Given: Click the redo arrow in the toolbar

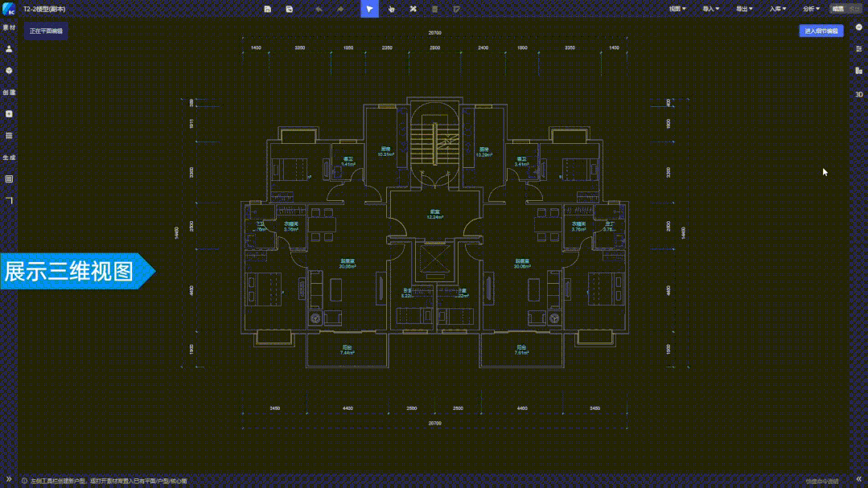Looking at the screenshot, I should 340,9.
